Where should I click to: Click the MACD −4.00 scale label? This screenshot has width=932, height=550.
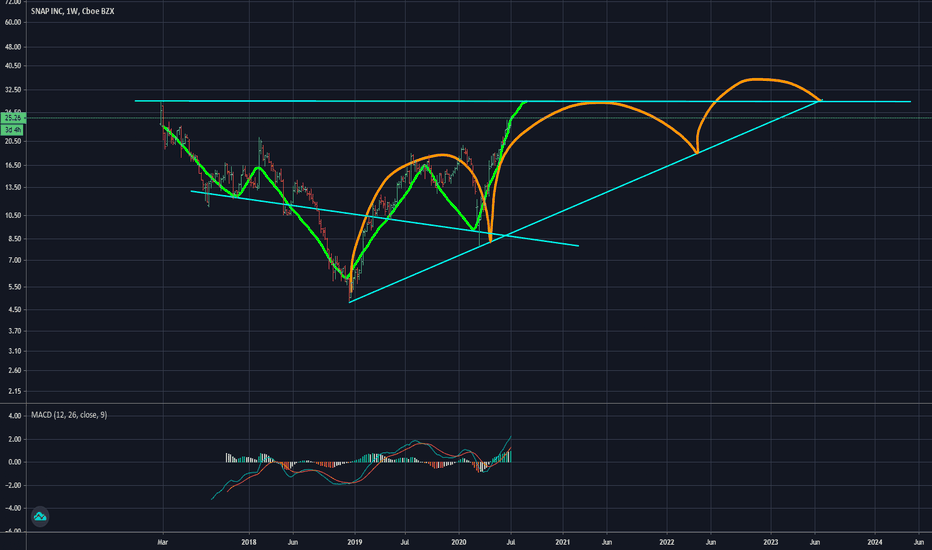12,508
